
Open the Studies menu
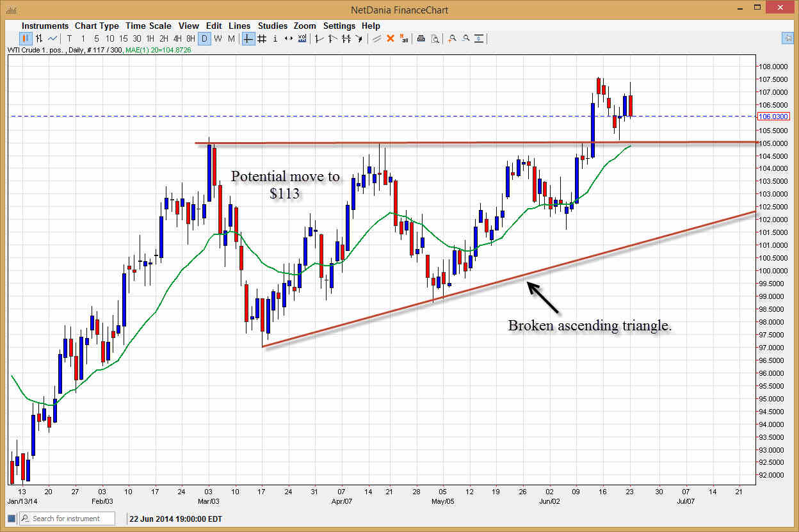tap(273, 26)
